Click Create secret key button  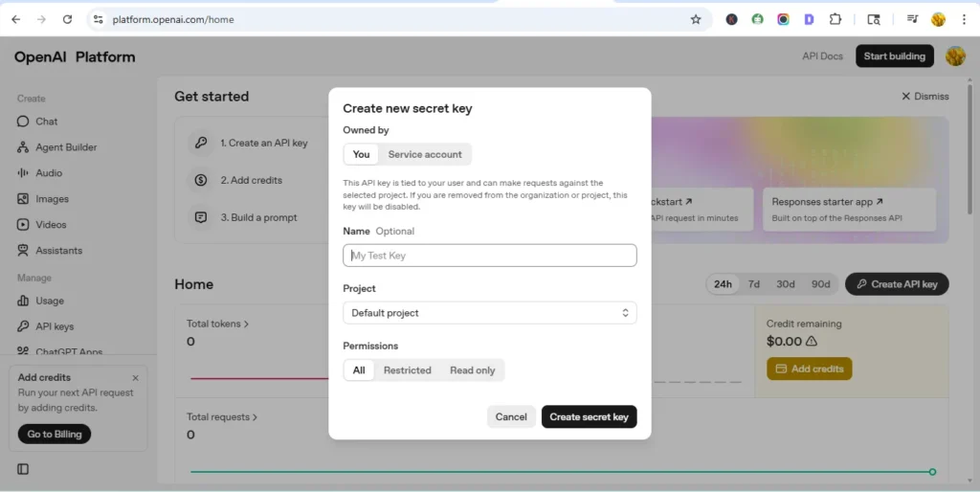(589, 417)
